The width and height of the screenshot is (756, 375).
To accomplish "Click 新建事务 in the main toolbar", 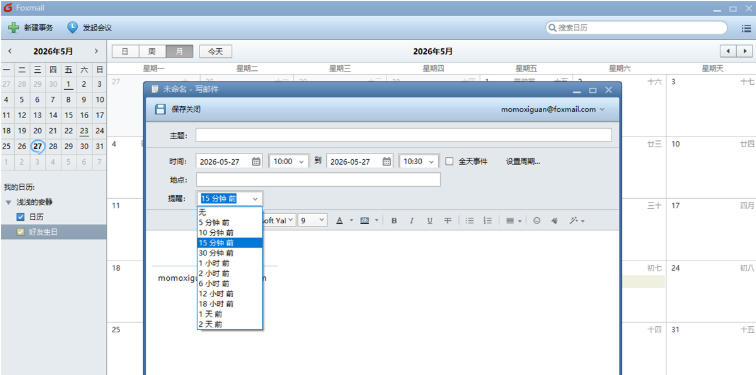I will 39,28.
